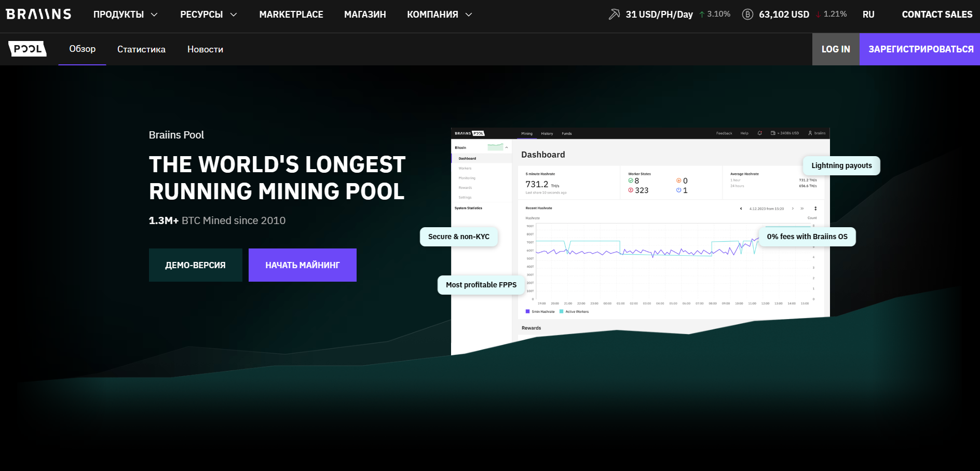This screenshot has height=471, width=980.
Task: Open the МАГАЗИН menu item
Action: point(365,15)
